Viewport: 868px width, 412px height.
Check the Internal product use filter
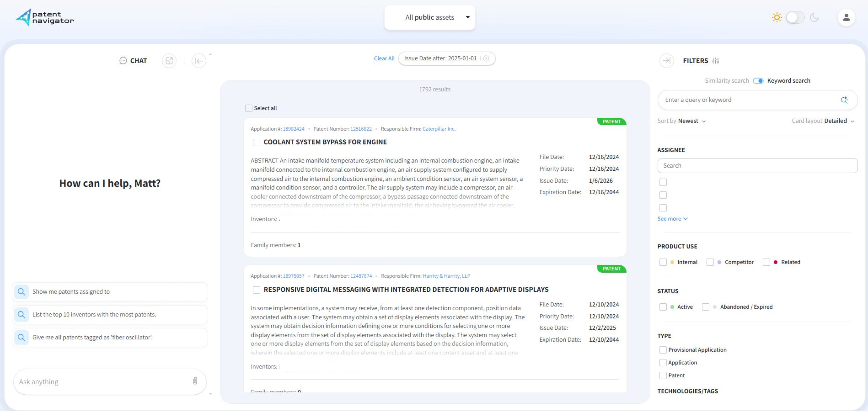[x=663, y=262]
